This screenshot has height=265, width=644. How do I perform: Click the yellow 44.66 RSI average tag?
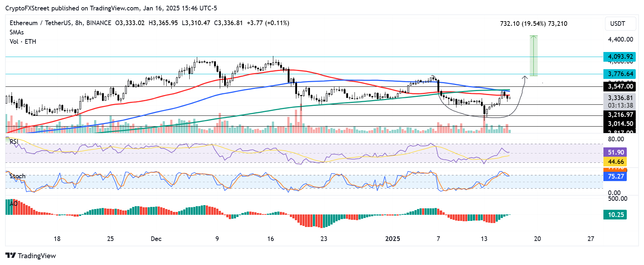click(615, 162)
